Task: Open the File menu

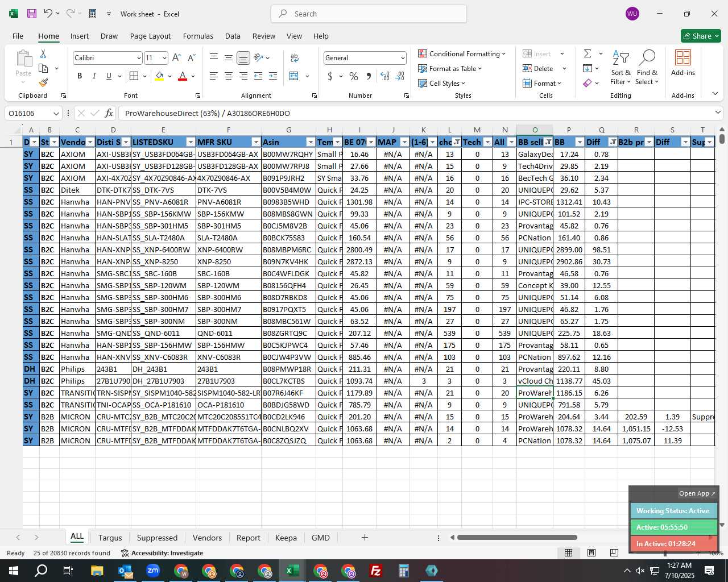Action: [x=18, y=36]
